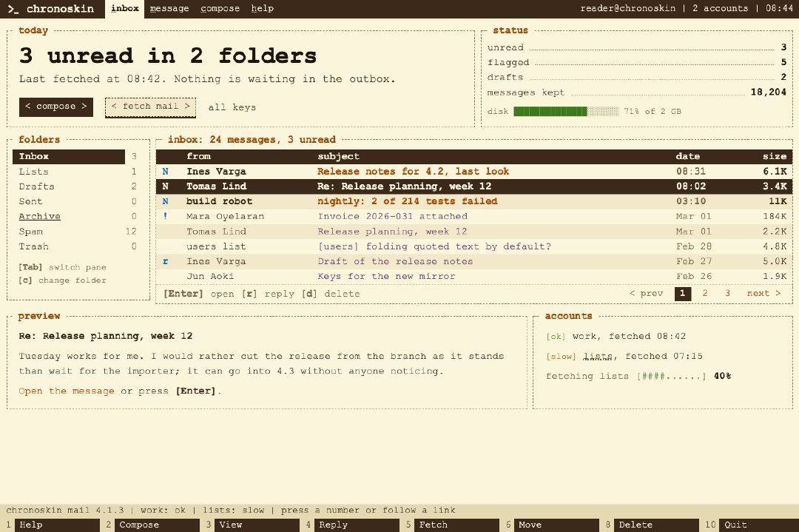The width and height of the screenshot is (799, 532).
Task: Open 'nightly: 2 of 214 tests failed'
Action: pos(407,201)
